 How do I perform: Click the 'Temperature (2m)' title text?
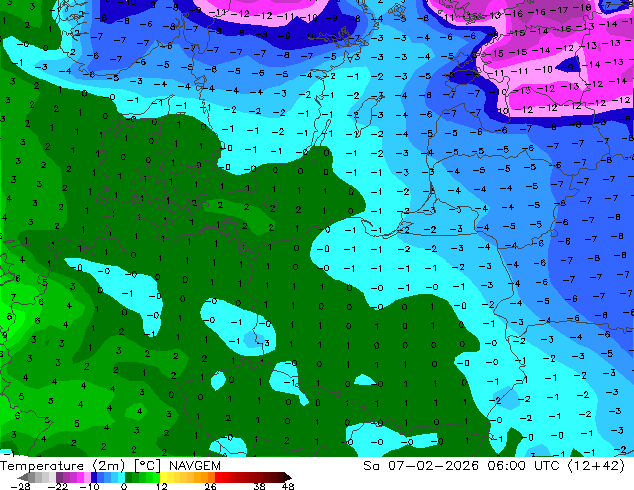[63, 466]
